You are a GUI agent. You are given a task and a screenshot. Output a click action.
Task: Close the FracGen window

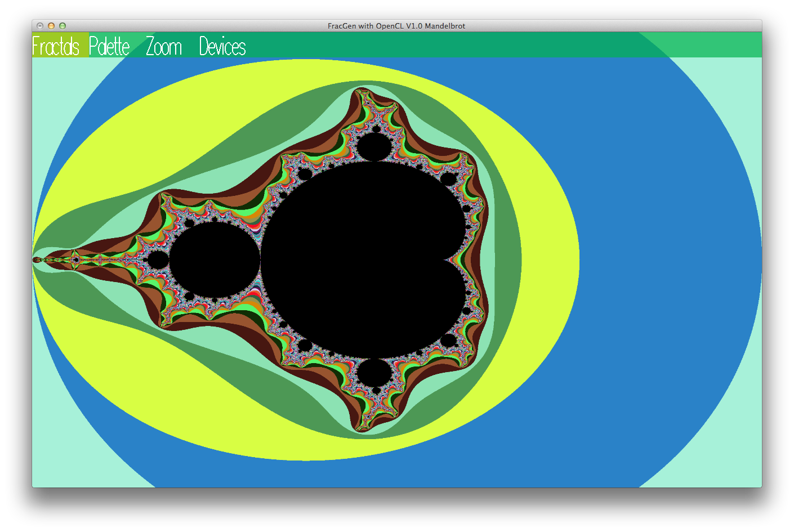(x=40, y=26)
